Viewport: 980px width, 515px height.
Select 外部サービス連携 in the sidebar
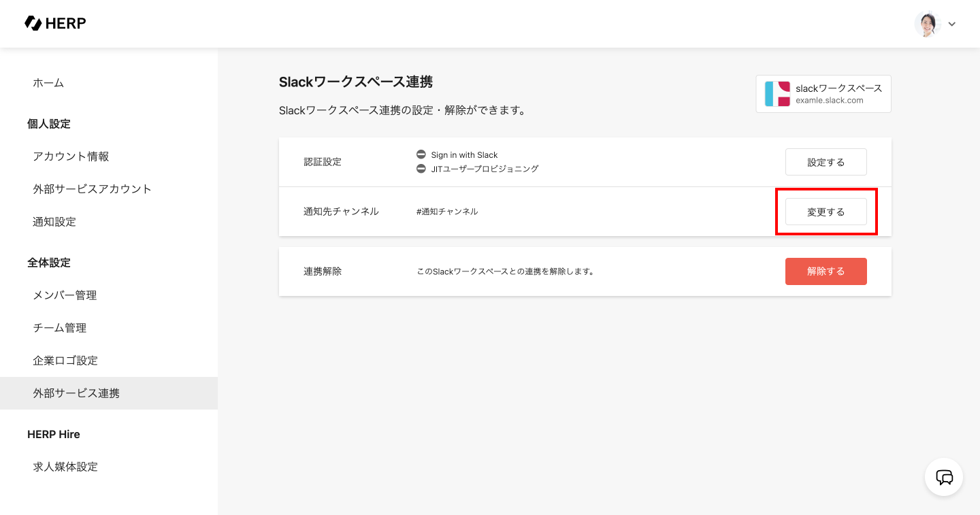76,393
